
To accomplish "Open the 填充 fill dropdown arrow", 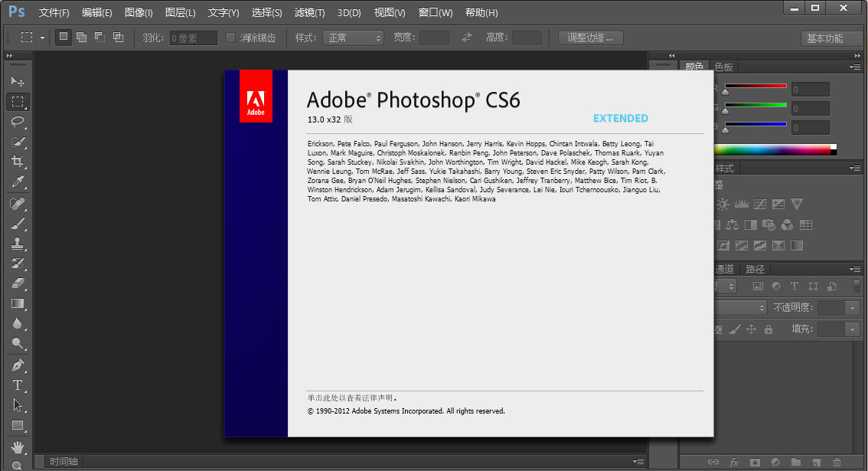I will point(852,329).
